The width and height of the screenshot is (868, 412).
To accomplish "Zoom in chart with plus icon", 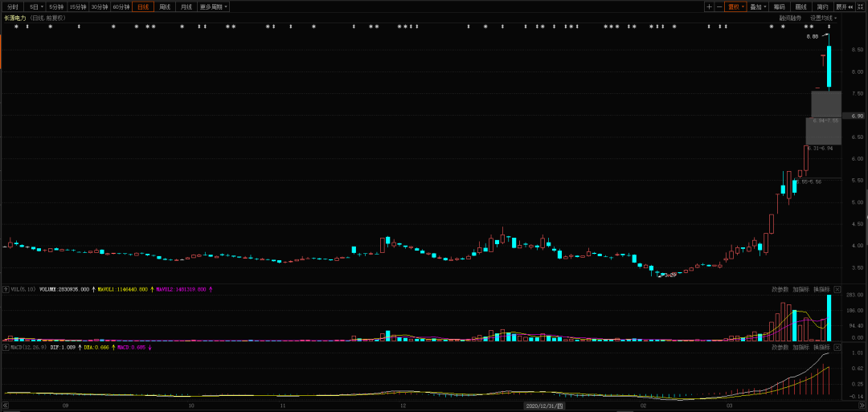I will (x=710, y=7).
